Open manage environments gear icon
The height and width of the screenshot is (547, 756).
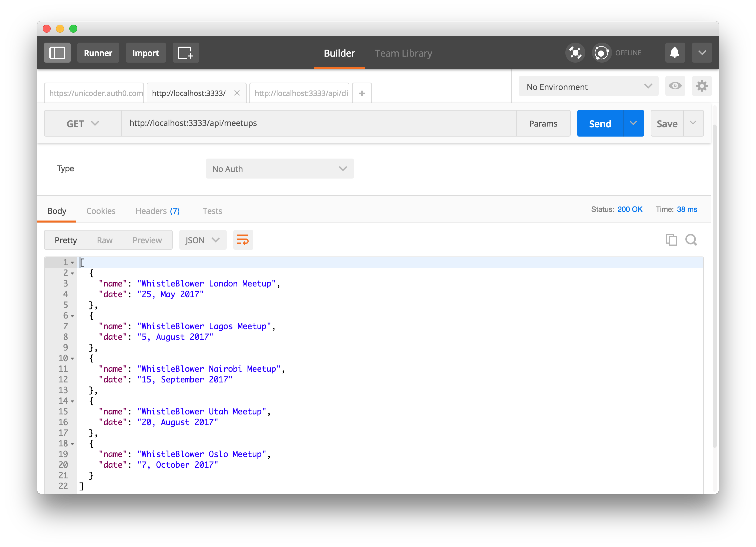click(702, 86)
